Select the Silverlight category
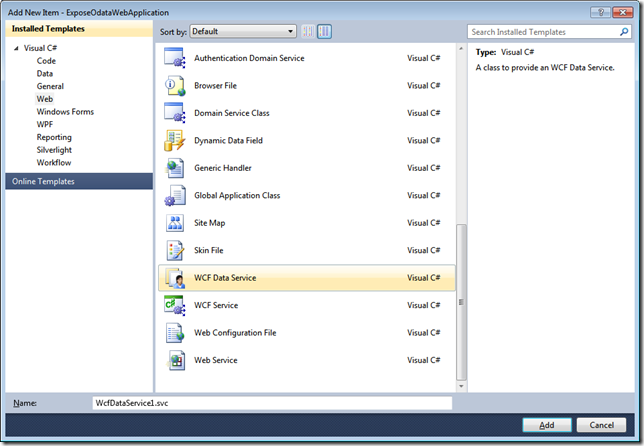The height and width of the screenshot is (446, 644). 54,150
